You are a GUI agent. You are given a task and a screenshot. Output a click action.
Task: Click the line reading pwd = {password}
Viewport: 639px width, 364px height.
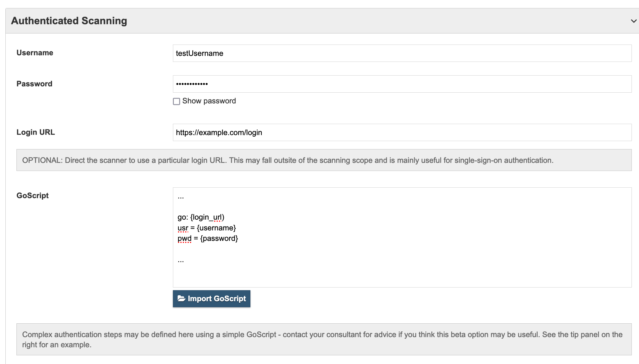click(208, 238)
